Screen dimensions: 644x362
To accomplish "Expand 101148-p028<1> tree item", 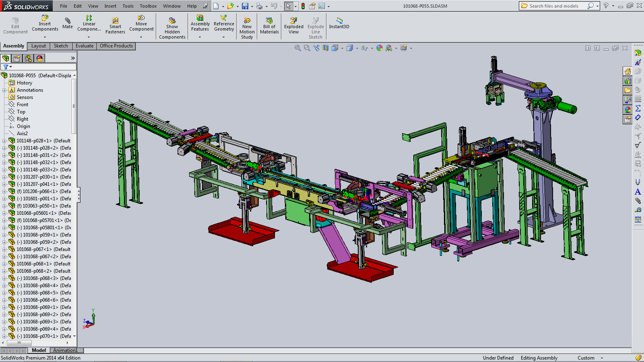I will (4, 141).
